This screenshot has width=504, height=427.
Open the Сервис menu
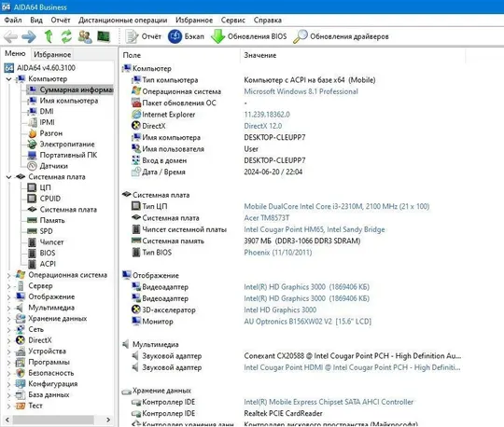tap(233, 21)
